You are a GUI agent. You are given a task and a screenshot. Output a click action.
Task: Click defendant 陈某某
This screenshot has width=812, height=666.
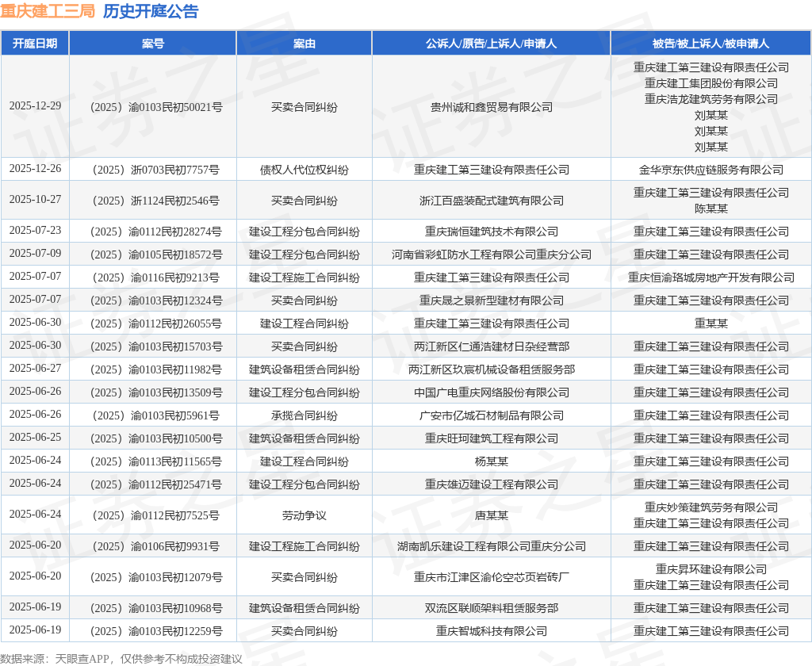pyautogui.click(x=711, y=209)
